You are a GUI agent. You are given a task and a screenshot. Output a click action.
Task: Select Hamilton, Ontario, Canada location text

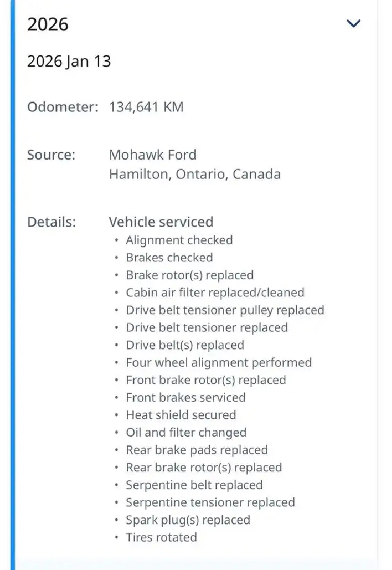[195, 174]
